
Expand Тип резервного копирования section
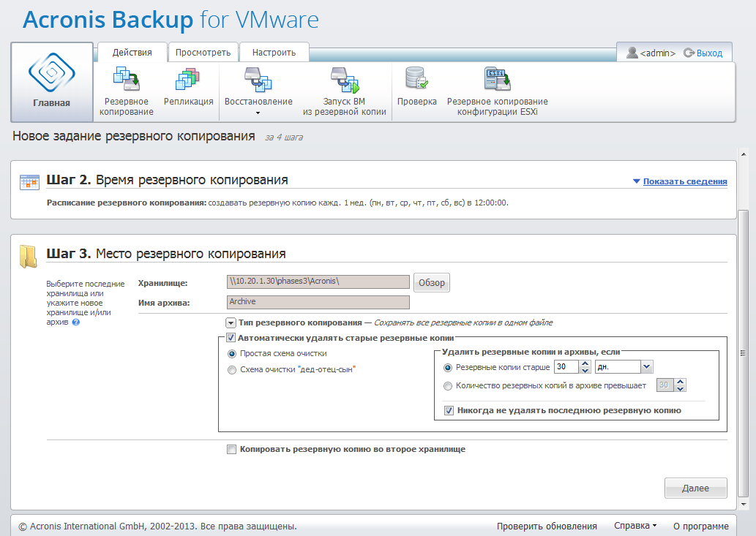231,323
